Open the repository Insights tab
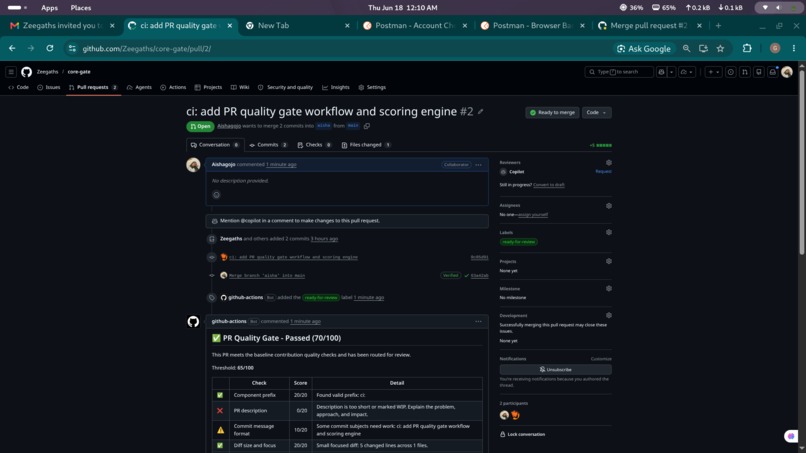Image resolution: width=806 pixels, height=453 pixels. point(336,87)
